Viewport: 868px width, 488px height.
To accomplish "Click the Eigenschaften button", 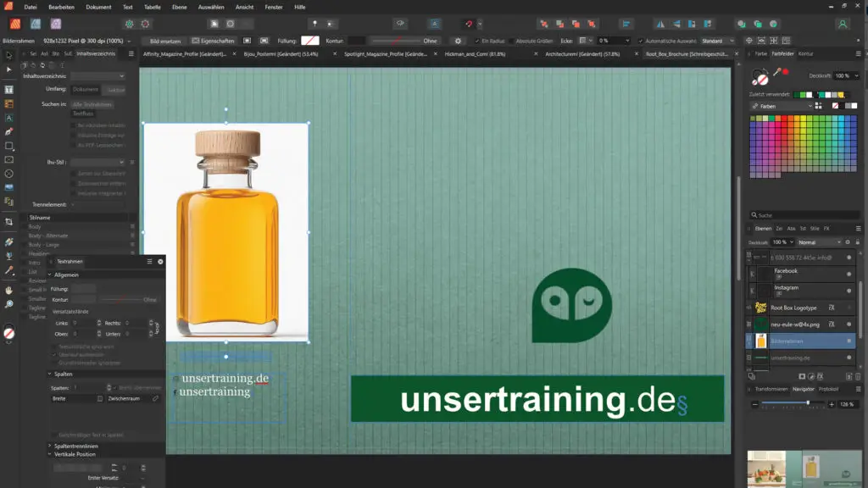I will pos(213,41).
